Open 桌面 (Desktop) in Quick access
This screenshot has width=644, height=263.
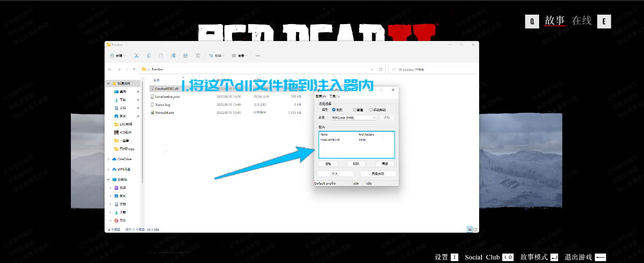[x=123, y=92]
